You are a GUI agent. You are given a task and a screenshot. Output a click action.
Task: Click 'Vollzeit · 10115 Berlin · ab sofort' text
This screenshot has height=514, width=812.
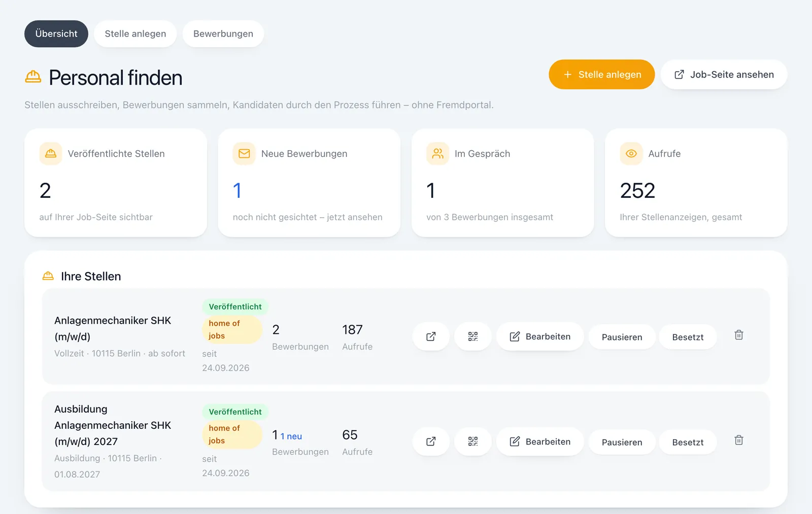point(120,353)
